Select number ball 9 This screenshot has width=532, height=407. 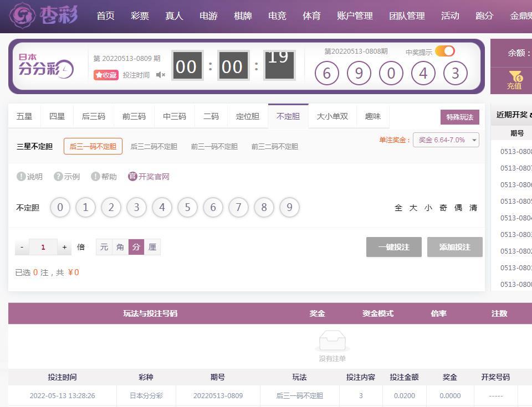pos(289,207)
